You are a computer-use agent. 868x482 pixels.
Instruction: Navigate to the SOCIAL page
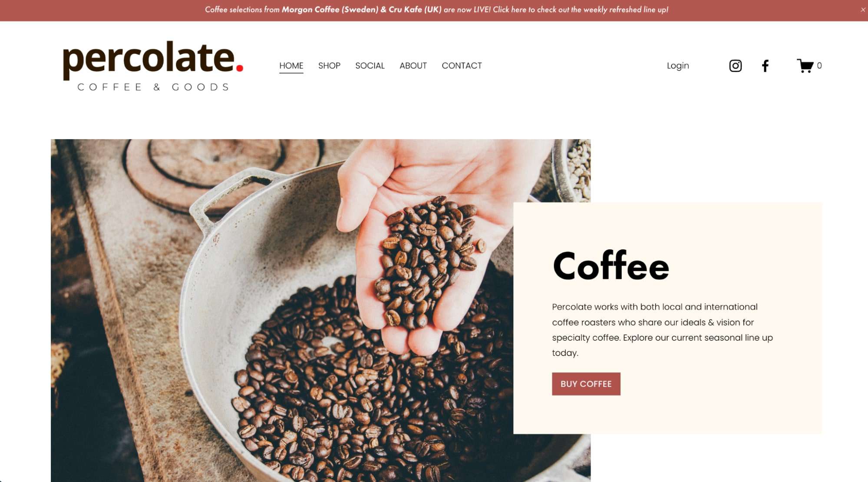370,66
